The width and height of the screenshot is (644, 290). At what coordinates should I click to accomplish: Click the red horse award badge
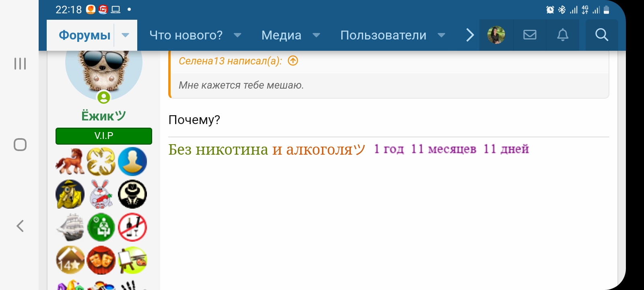(70, 162)
